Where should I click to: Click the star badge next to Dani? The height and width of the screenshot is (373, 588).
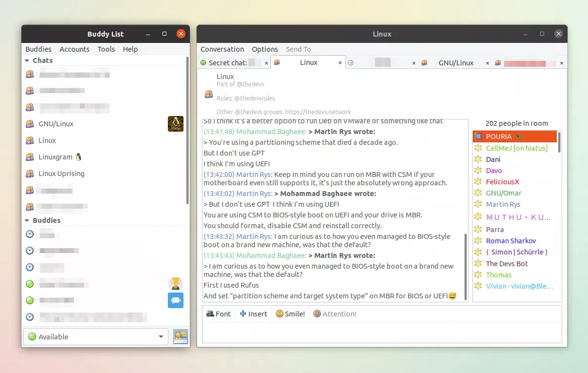(477, 159)
